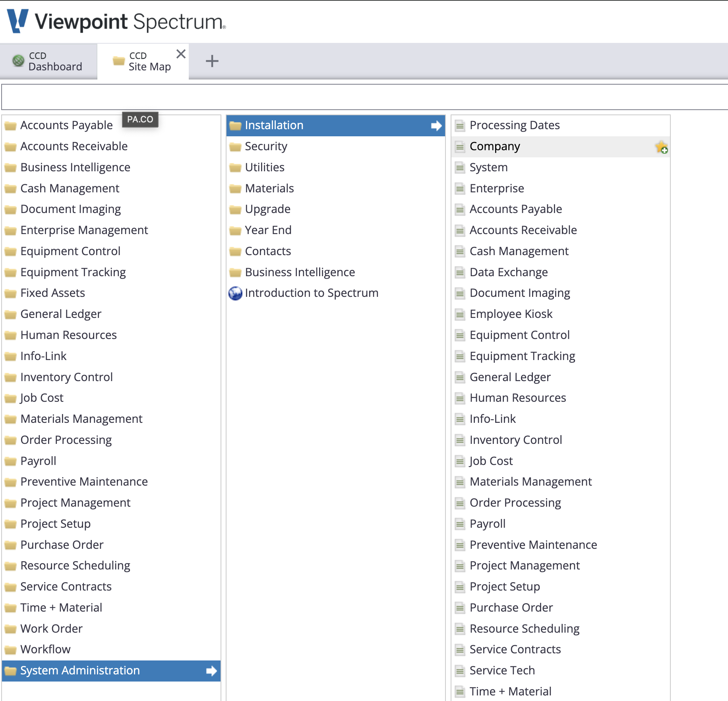Viewport: 728px width, 701px height.
Task: Open the Work Order module folder
Action: tap(111, 629)
